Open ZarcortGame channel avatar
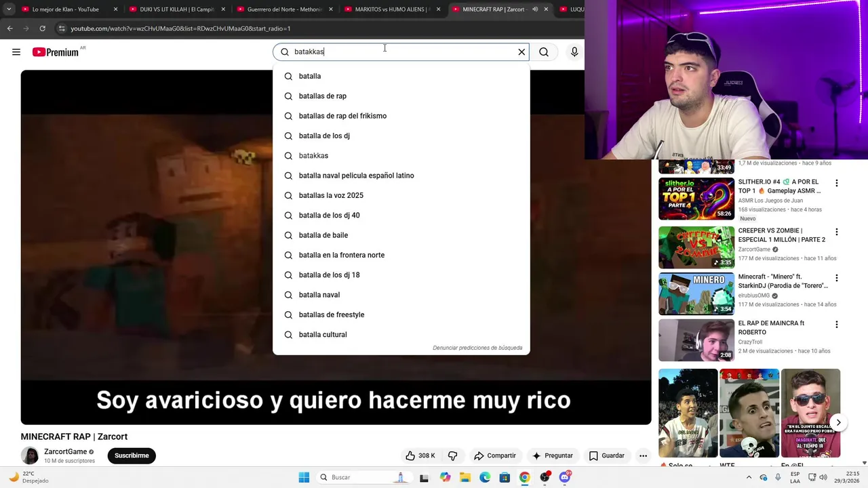This screenshot has height=488, width=868. point(30,455)
